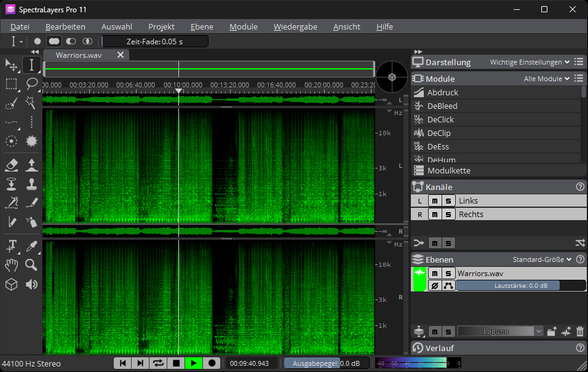Toggle phase inversion on Warriors.wav layer
588x372 pixels.
[435, 285]
